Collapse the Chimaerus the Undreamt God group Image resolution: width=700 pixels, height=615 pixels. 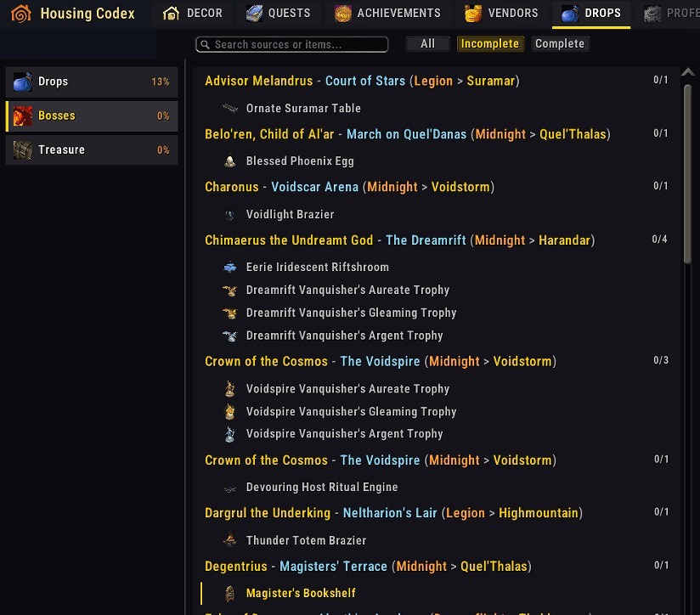[x=437, y=240]
